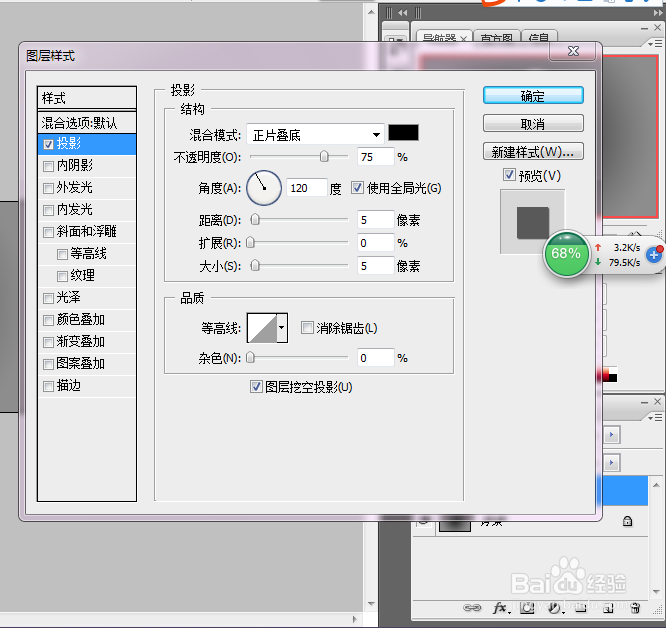Create a new layer group folder icon
Image resolution: width=666 pixels, height=628 pixels.
pos(581,608)
